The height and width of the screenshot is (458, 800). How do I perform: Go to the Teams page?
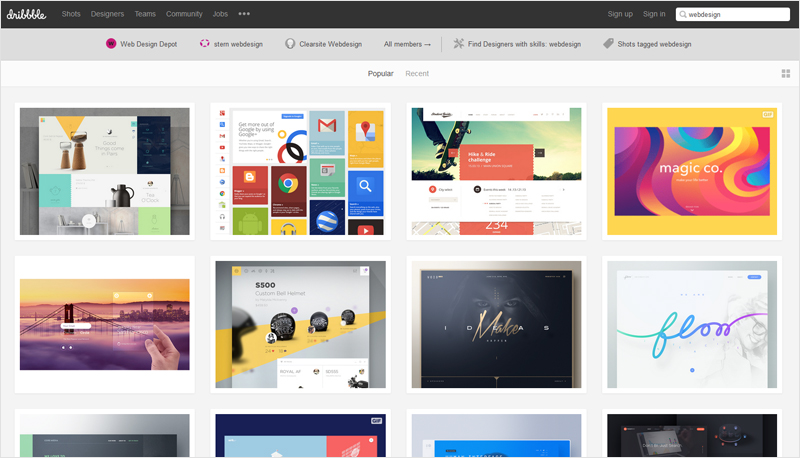coord(145,14)
